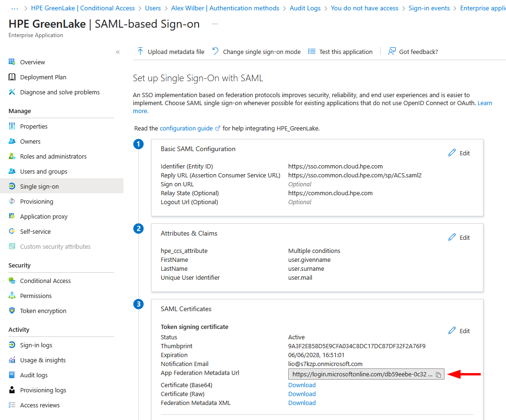Open the configuration guide link

point(186,128)
